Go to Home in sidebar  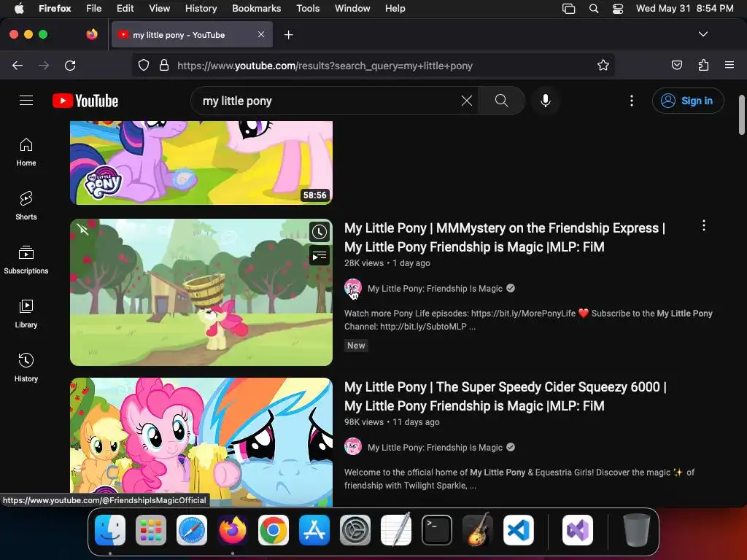[26, 152]
